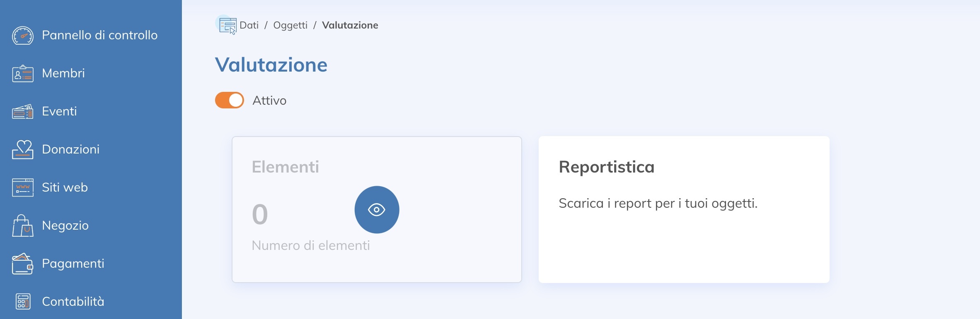The image size is (980, 319).
Task: Click the Siti web browser icon
Action: point(22,187)
